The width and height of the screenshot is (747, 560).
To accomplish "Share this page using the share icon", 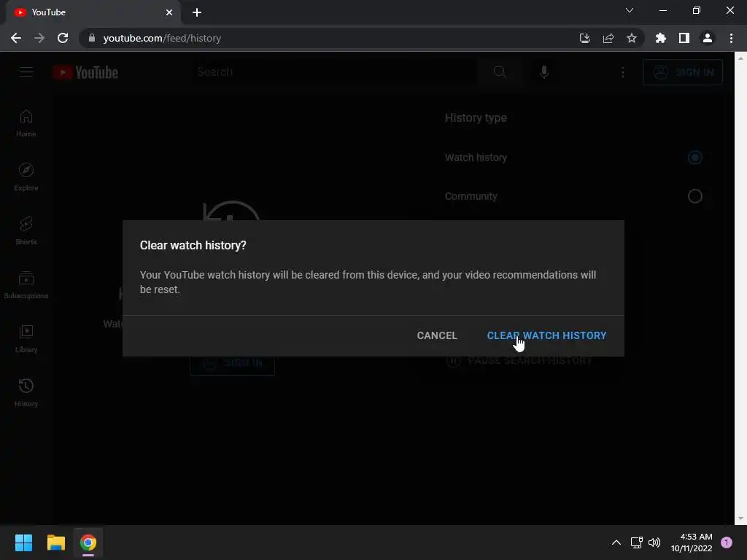I will click(x=608, y=38).
